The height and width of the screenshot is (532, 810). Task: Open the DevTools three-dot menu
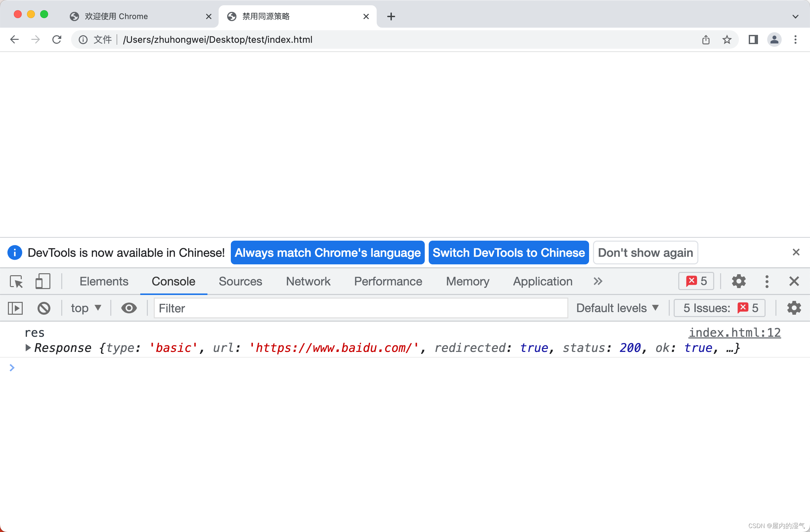click(767, 281)
